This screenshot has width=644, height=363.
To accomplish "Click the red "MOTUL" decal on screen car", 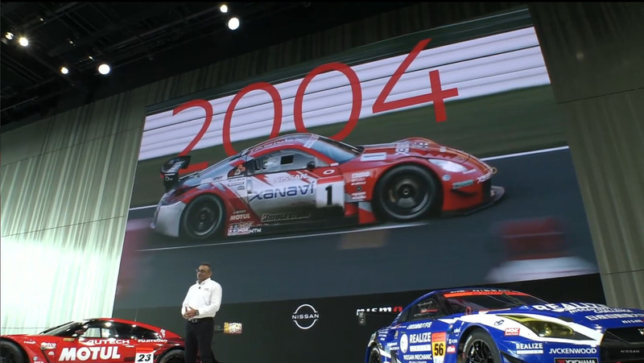I will click(240, 217).
